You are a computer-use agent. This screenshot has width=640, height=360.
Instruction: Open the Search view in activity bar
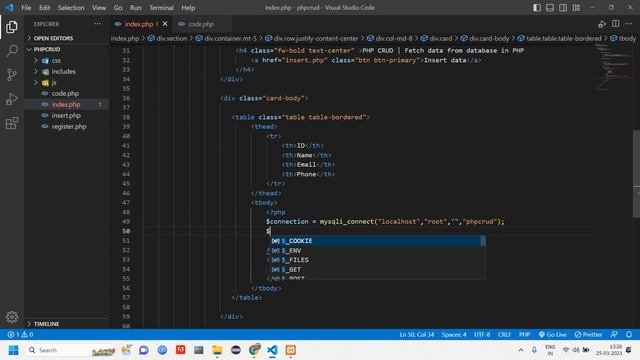(x=12, y=51)
